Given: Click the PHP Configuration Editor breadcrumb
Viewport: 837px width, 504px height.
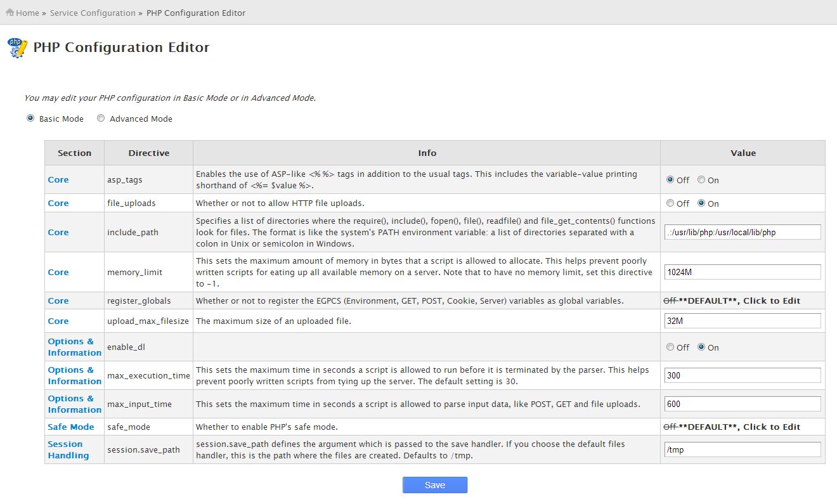Looking at the screenshot, I should [196, 13].
